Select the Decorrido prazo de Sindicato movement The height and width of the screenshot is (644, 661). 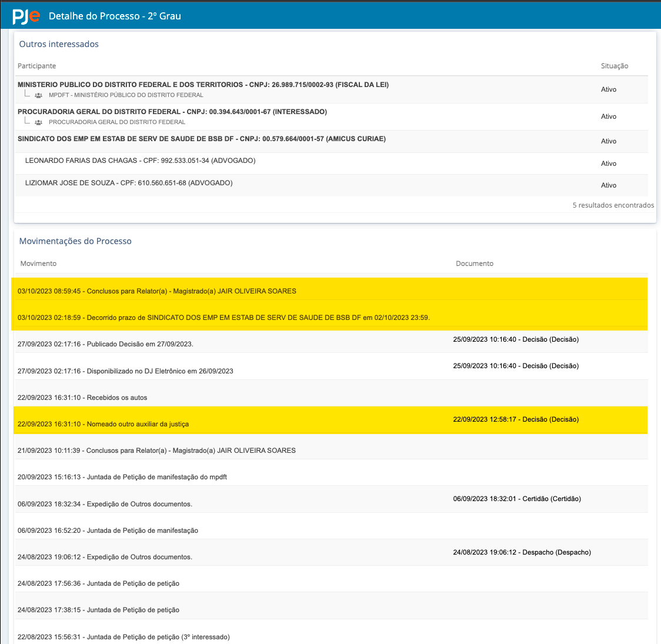coord(223,318)
